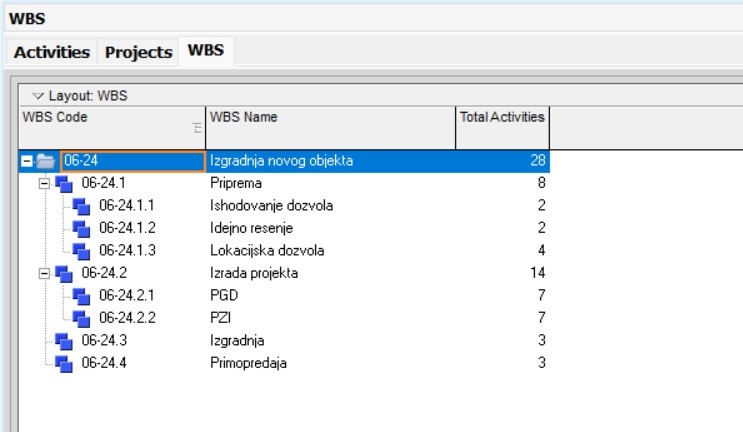The image size is (743, 432).
Task: Sort by the WBS Code column header
Action: tap(100, 118)
